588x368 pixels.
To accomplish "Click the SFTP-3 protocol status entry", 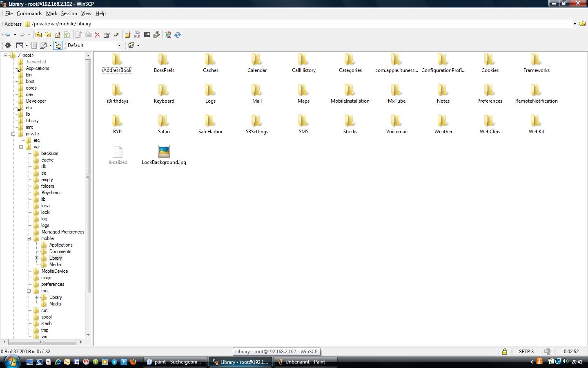I will [526, 351].
